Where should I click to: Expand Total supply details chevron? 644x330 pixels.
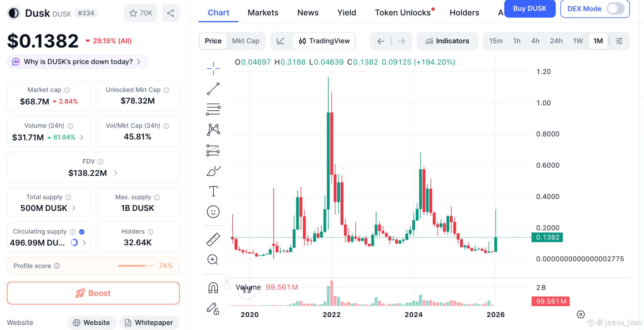[x=74, y=208]
